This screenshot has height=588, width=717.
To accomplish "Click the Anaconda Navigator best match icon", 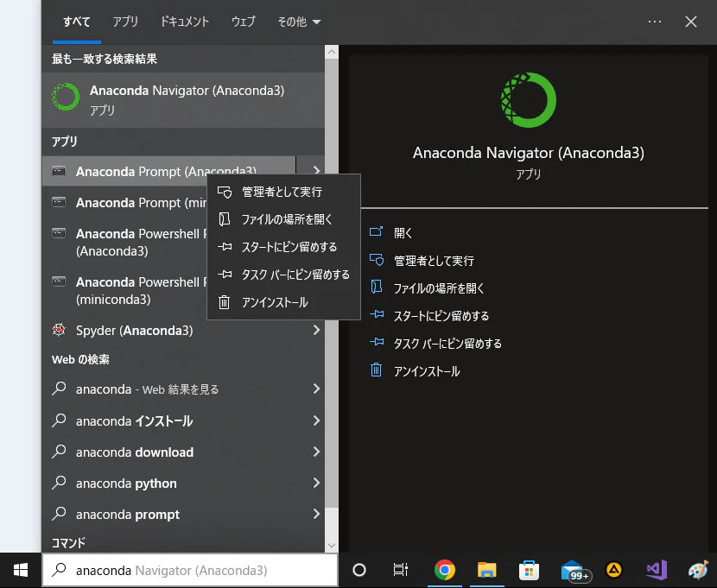I will [x=66, y=97].
